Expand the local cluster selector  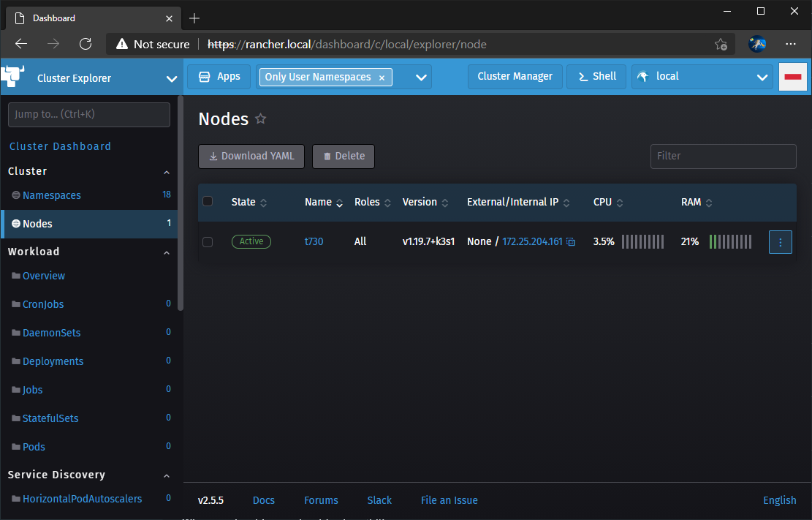click(x=763, y=76)
